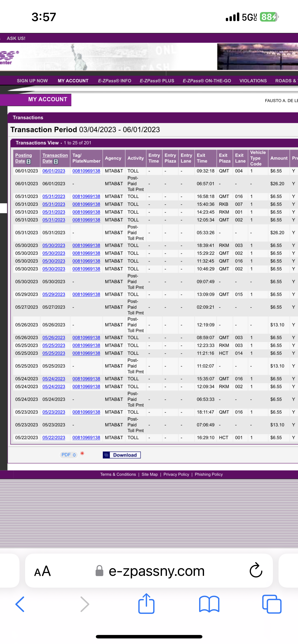The image size is (298, 644).
Task: Select Transaction Period date range text
Action: coord(119,130)
